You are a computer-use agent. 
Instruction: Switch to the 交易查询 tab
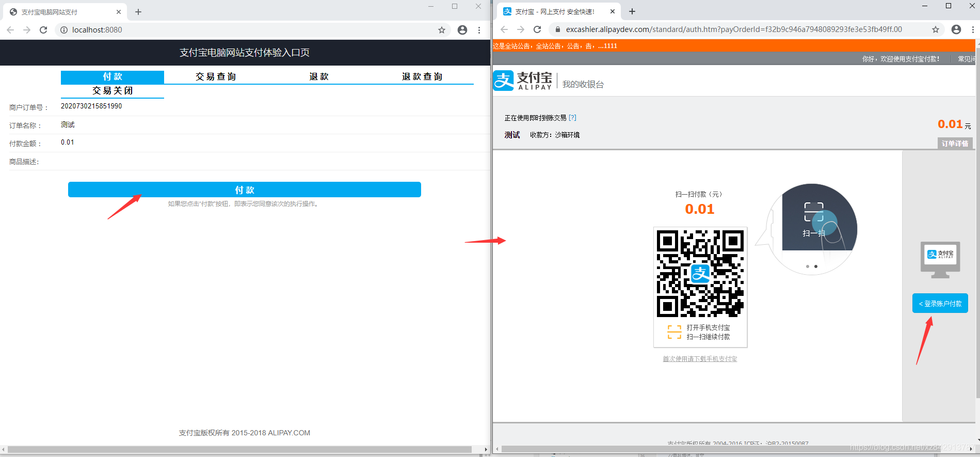pos(216,77)
